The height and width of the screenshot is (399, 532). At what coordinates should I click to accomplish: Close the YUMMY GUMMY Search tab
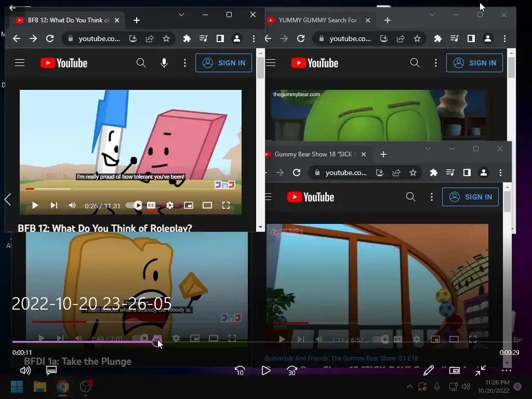point(368,20)
